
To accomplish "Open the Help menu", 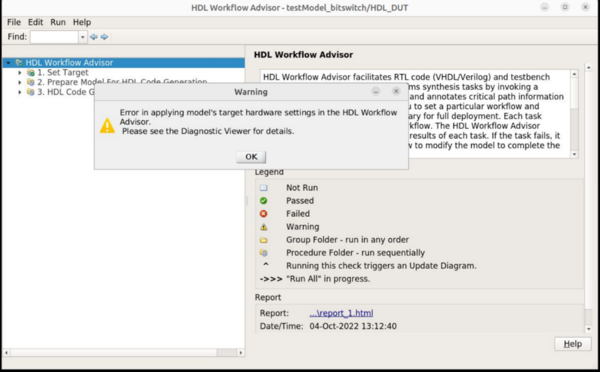I will 82,22.
